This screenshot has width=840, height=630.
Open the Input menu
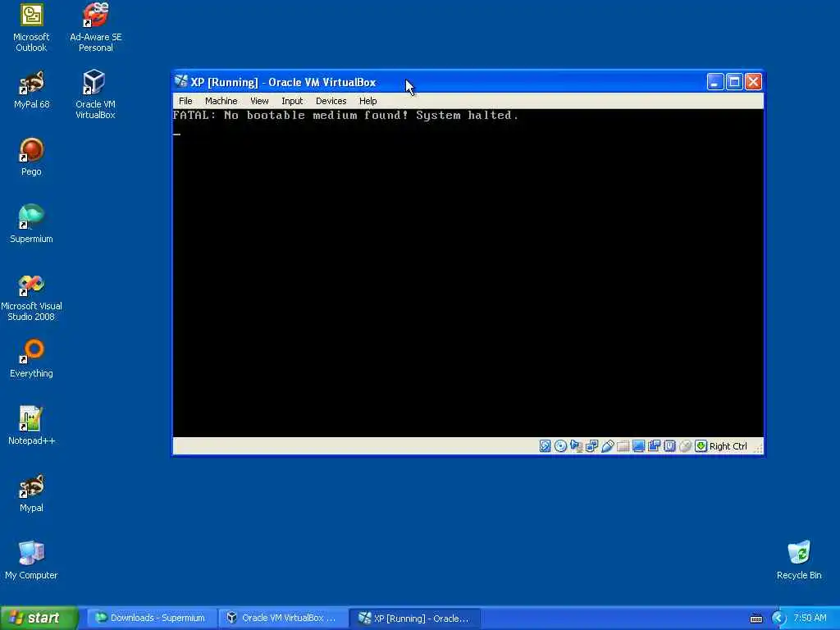click(292, 101)
